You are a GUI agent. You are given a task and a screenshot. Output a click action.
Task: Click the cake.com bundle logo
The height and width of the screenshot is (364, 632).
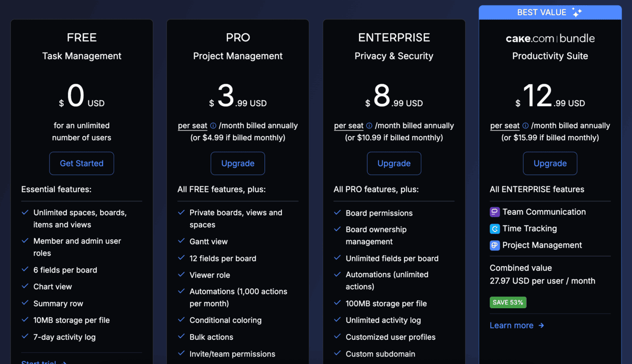550,38
